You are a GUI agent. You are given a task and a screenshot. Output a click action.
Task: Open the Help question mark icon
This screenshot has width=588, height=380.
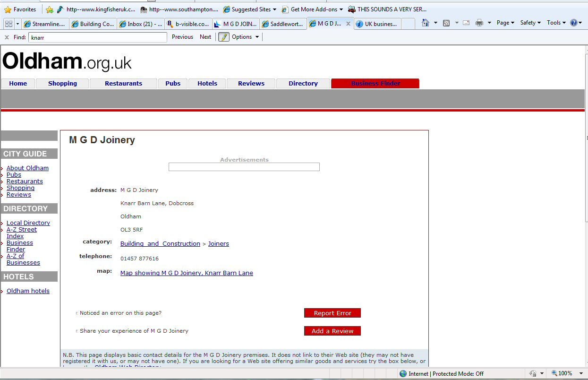pos(574,23)
